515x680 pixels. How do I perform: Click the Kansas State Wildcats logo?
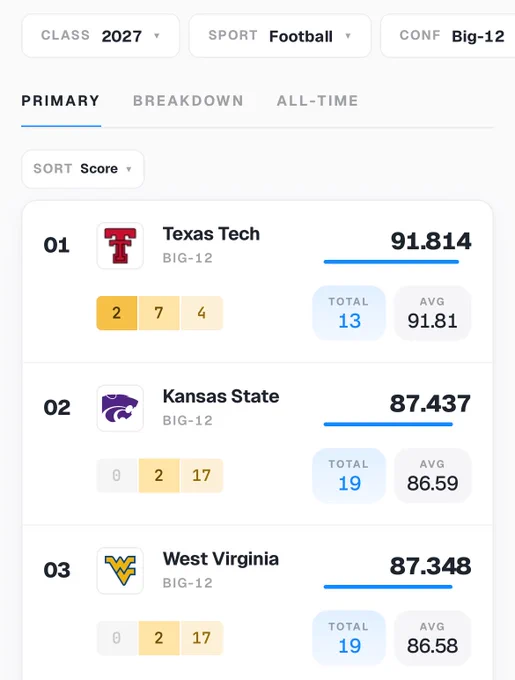click(x=120, y=408)
